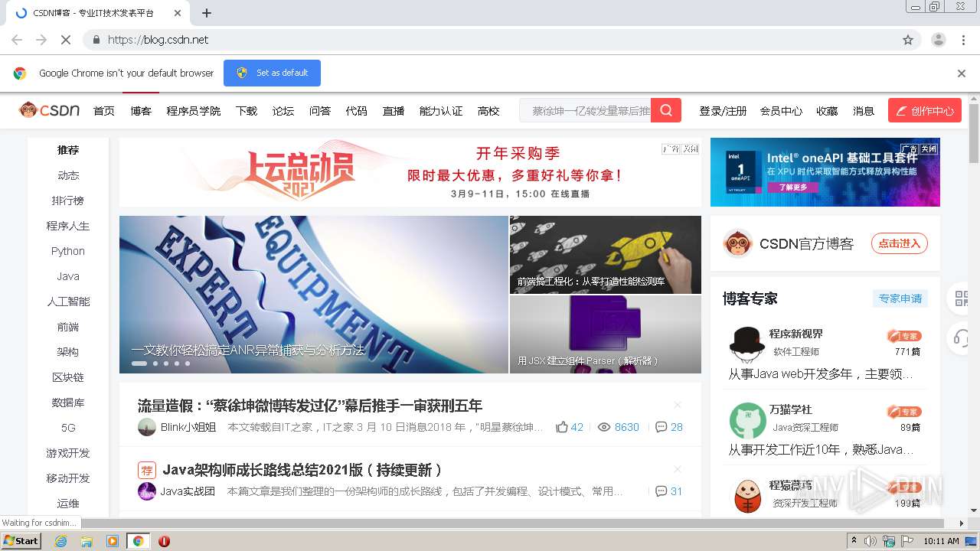
Task: Open the JSX 建立组件 Parser thumbnail
Action: click(x=606, y=334)
